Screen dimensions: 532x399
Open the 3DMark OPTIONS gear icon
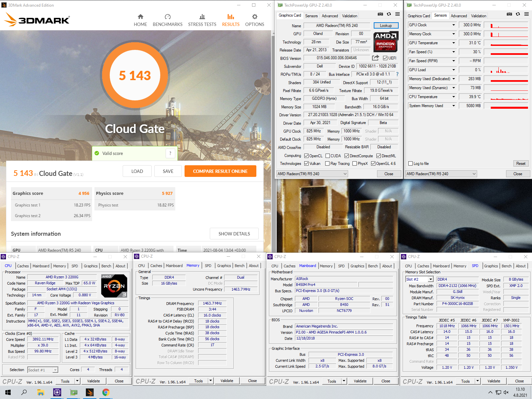pos(255,17)
